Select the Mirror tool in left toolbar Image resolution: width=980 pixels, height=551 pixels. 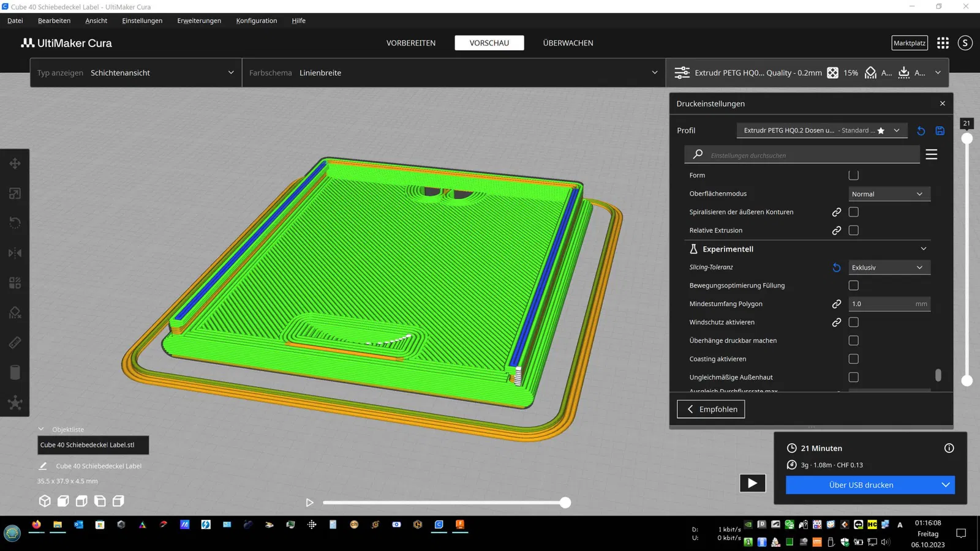click(15, 253)
